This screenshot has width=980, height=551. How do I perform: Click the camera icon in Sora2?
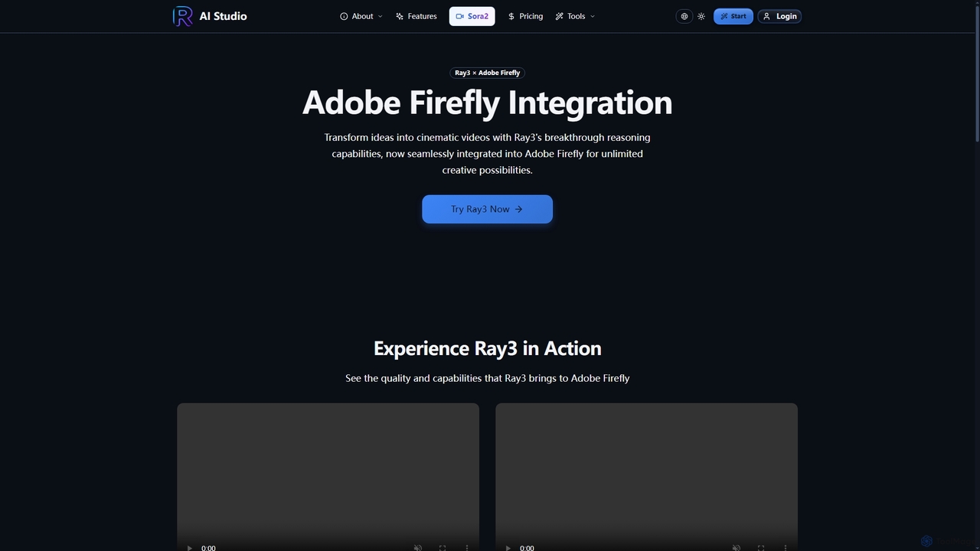click(x=460, y=16)
